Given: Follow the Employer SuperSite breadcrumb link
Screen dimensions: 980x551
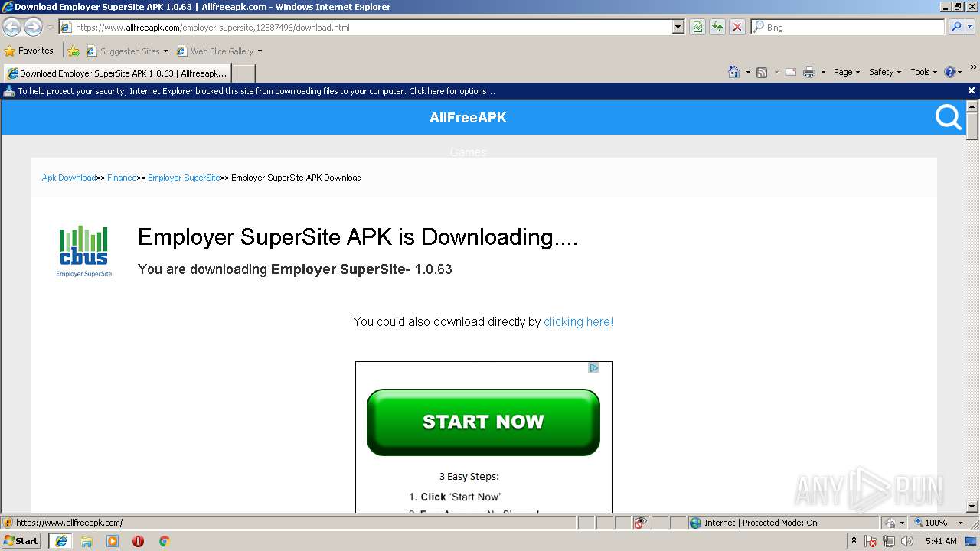Looking at the screenshot, I should point(184,178).
